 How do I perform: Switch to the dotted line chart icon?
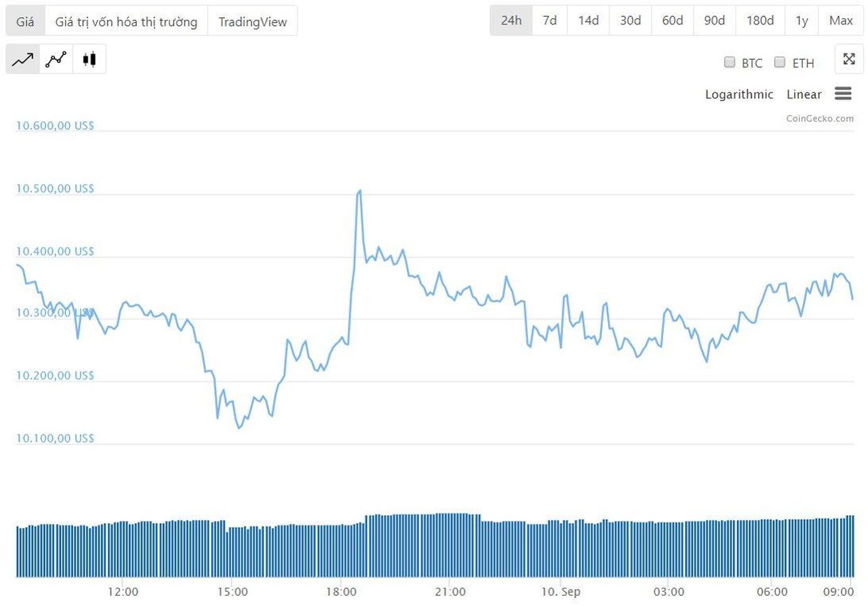pyautogui.click(x=56, y=59)
